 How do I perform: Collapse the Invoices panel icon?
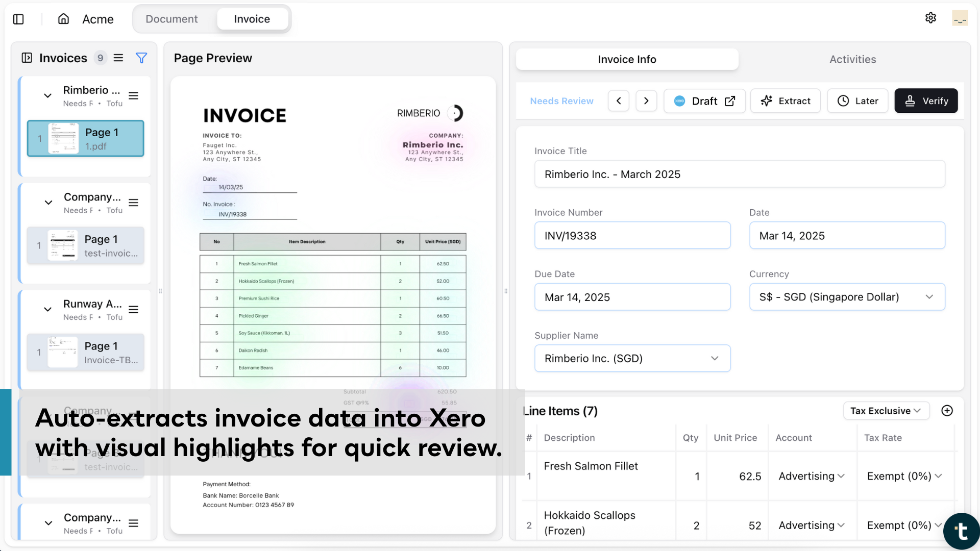tap(27, 58)
